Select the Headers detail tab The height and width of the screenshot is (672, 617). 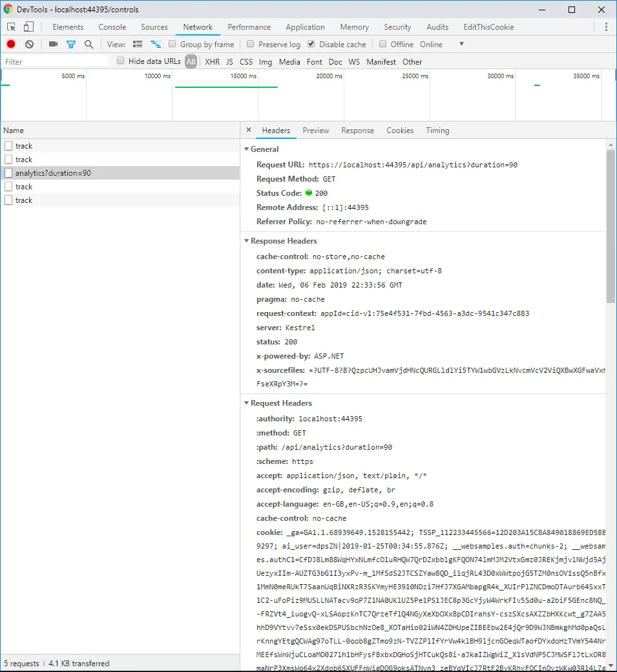(x=276, y=131)
